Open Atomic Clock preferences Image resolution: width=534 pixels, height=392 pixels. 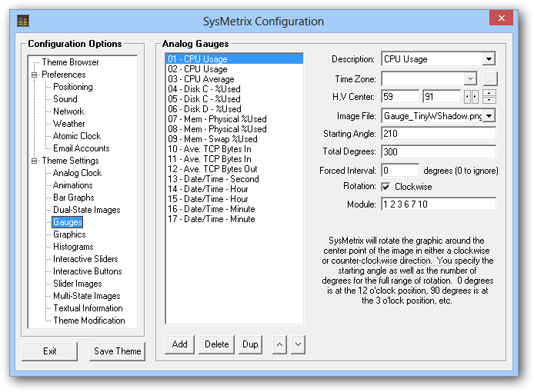[x=77, y=136]
